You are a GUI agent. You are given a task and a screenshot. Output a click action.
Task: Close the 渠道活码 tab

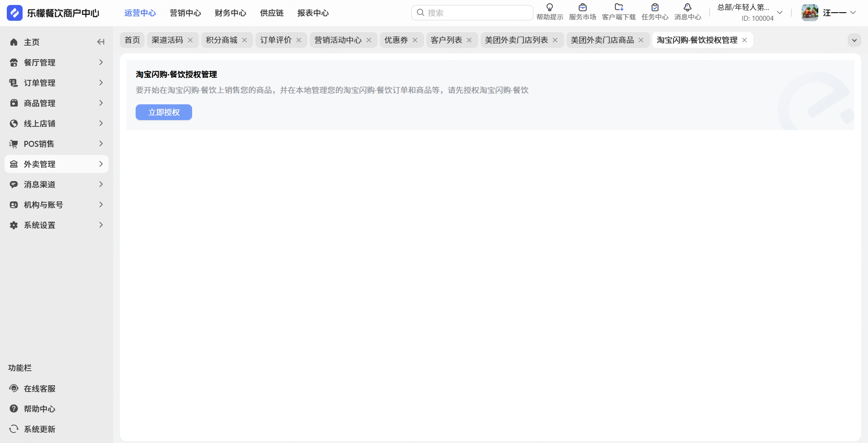click(x=190, y=40)
